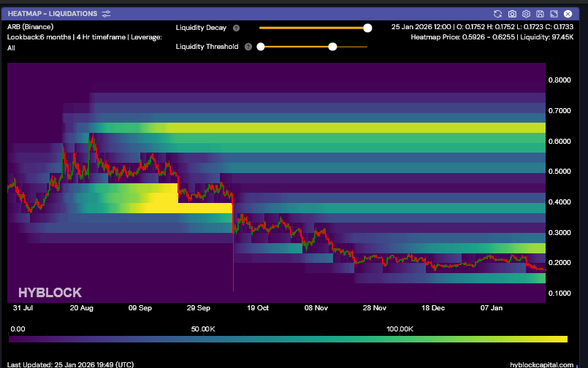Click the Lookback 6 months info text
The height and width of the screenshot is (368, 588).
coord(85,42)
